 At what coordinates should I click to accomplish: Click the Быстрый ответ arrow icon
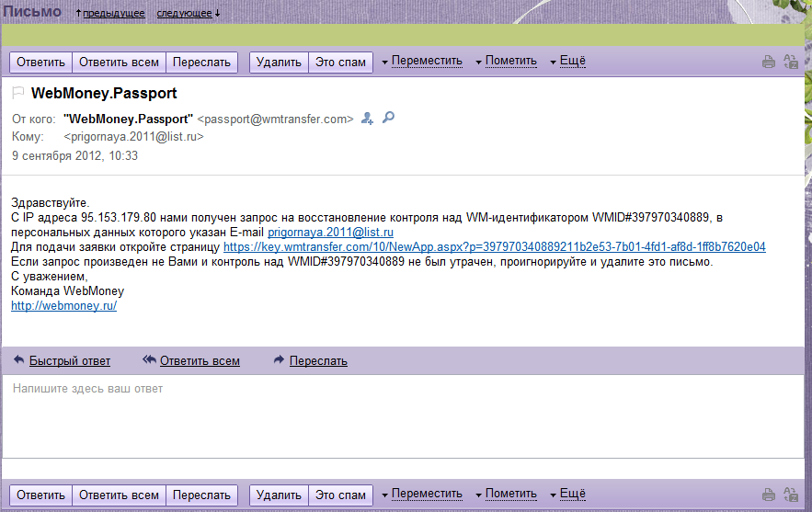18,359
